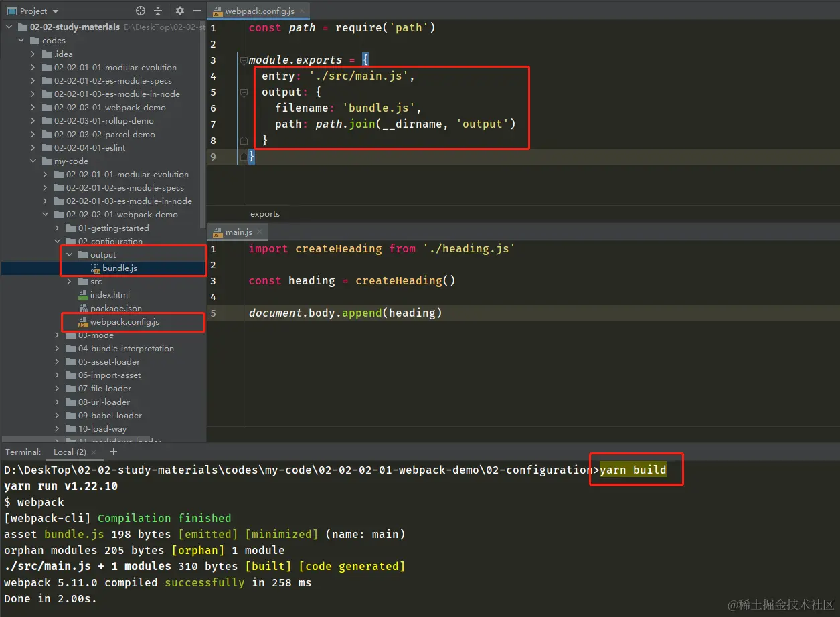Hide the Project panel with the minus icon
The height and width of the screenshot is (617, 840).
point(197,11)
